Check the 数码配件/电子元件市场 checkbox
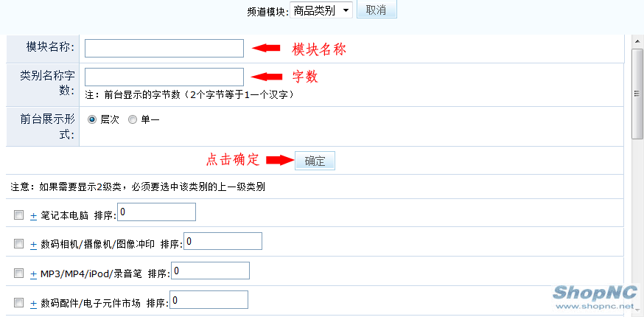Image resolution: width=644 pixels, height=317 pixels. (19, 303)
